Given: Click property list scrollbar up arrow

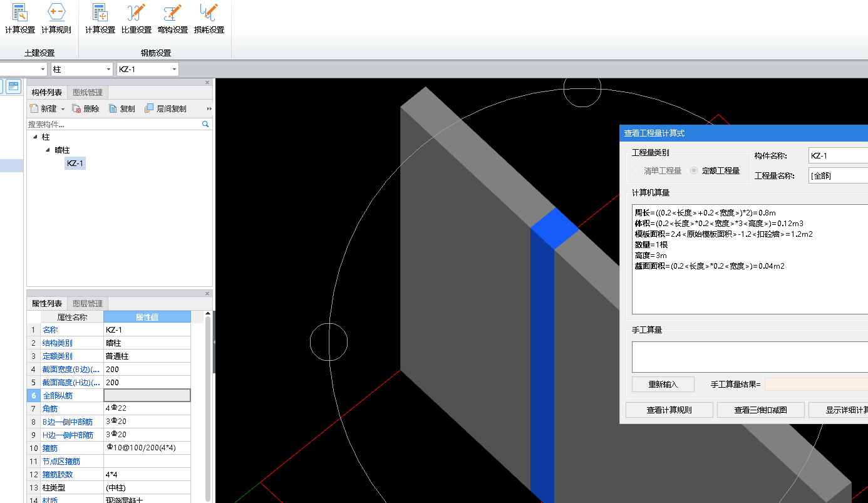Looking at the screenshot, I should (208, 314).
